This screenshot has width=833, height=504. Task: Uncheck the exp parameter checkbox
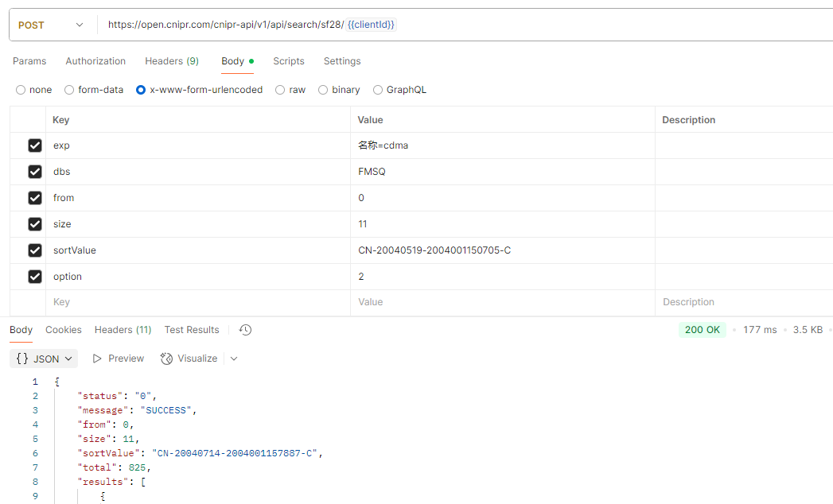[35, 145]
